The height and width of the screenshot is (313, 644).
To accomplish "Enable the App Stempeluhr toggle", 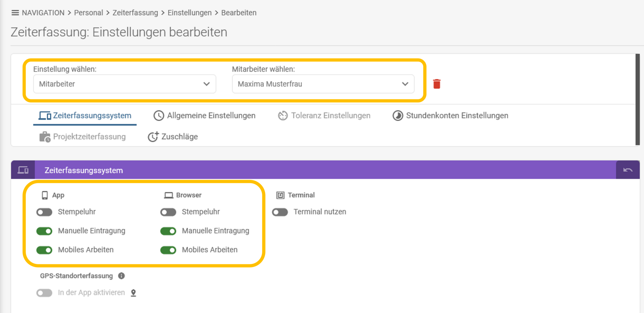I will [44, 212].
